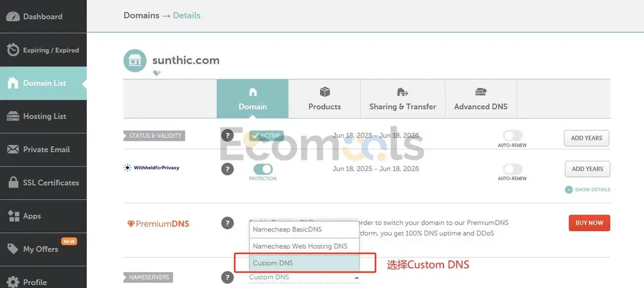Click the Hosting List server icon

(13, 116)
